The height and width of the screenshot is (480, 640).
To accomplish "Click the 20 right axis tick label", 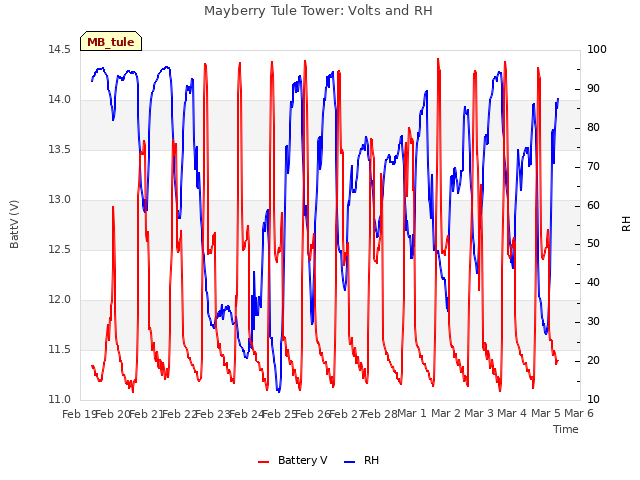I will tap(593, 360).
